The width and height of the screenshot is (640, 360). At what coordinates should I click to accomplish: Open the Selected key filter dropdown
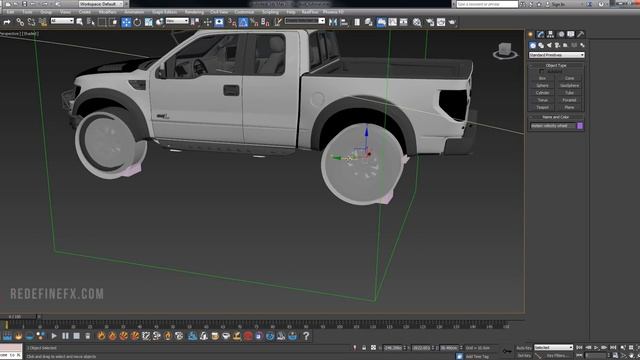[553, 347]
